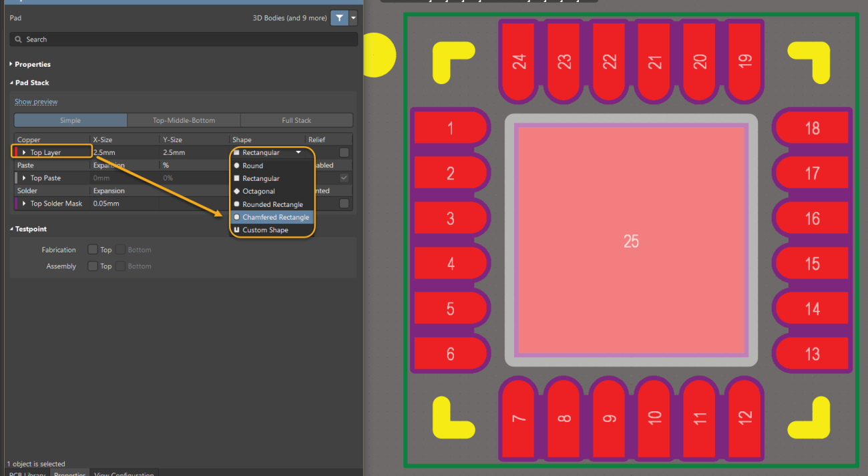Select the Octagonal shape icon

(x=238, y=191)
